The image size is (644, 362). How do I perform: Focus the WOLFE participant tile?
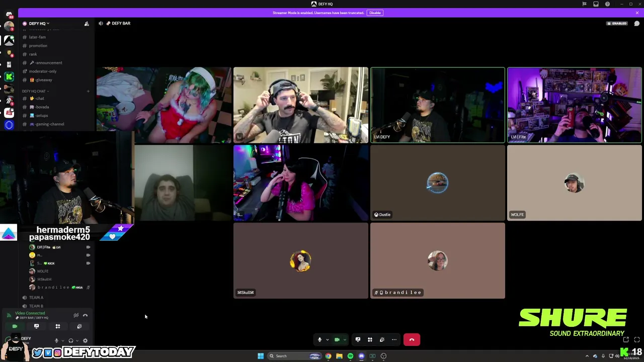tap(575, 183)
